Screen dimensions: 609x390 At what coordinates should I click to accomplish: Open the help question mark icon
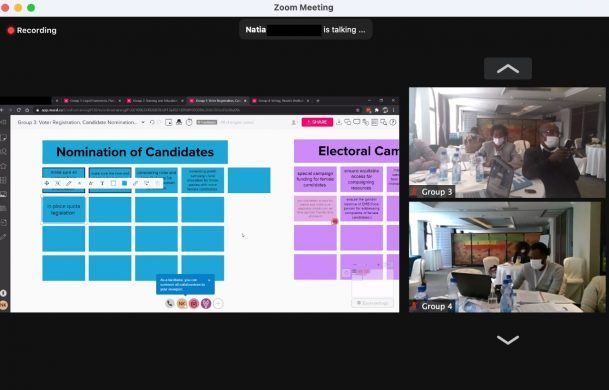pos(393,122)
